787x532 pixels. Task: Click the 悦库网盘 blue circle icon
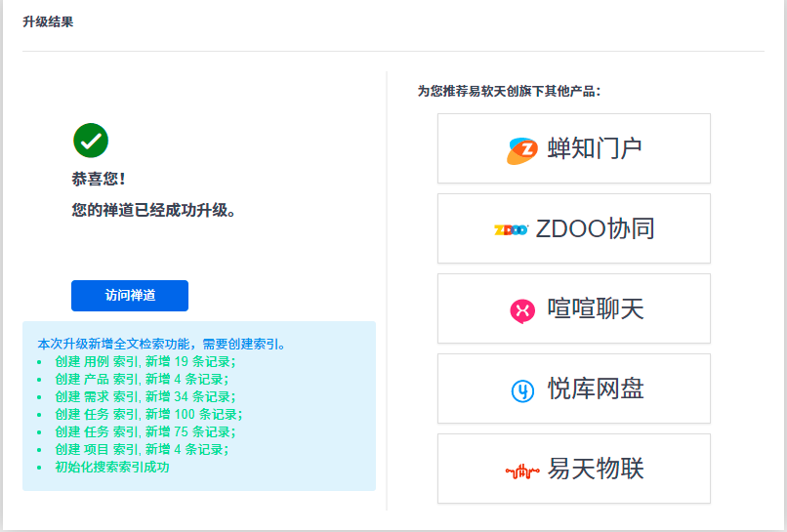[x=522, y=390]
